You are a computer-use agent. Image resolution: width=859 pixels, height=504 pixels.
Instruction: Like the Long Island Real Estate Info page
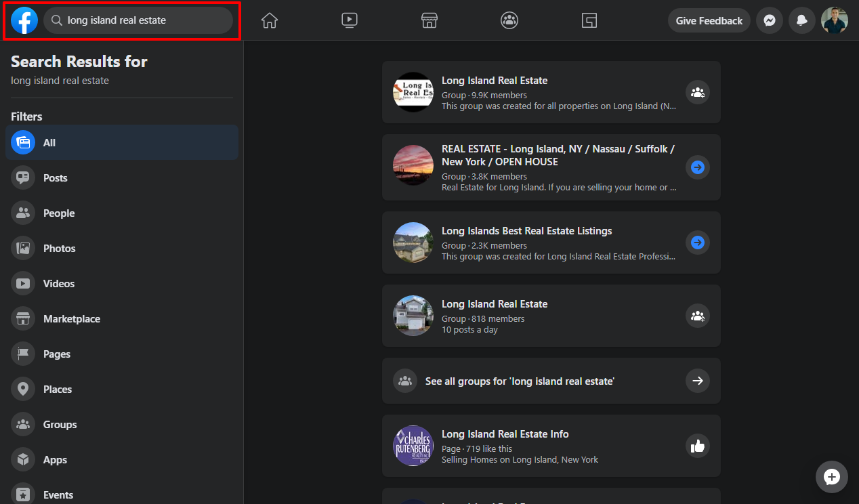pos(698,446)
